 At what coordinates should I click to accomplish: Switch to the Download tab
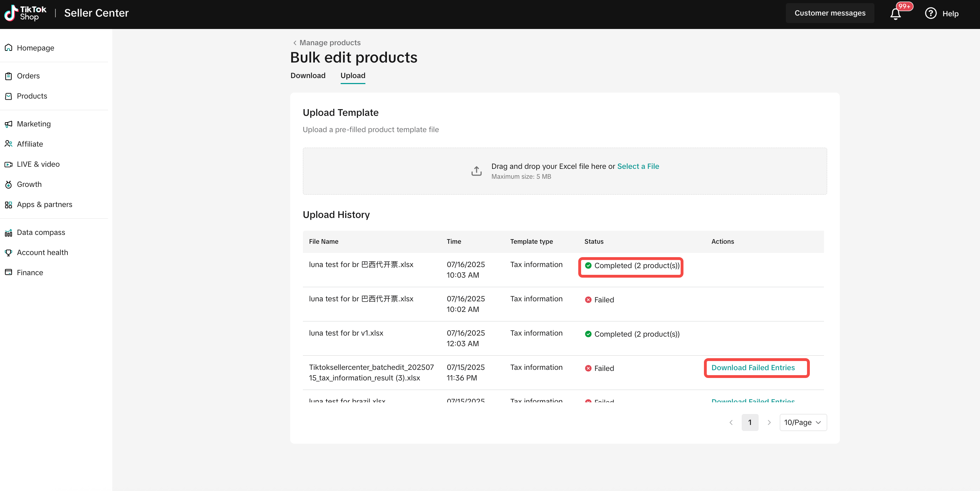pyautogui.click(x=308, y=75)
